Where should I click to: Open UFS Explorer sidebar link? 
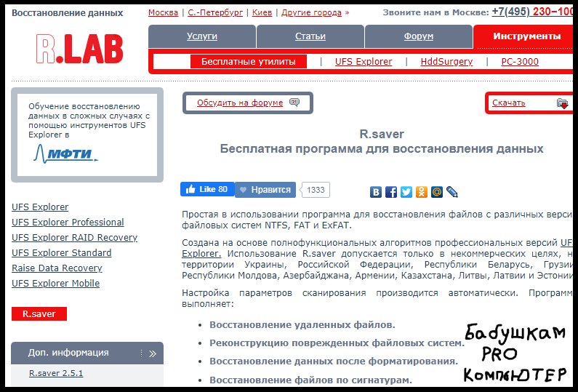[x=40, y=207]
